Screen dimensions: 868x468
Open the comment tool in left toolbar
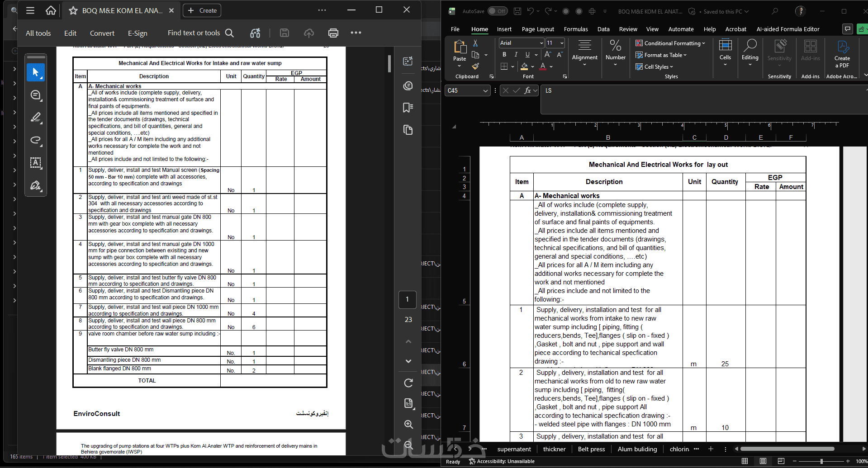coord(36,95)
